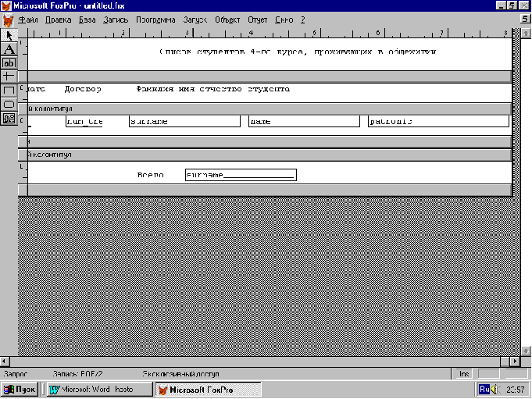Open the Запись menu
The image size is (532, 399).
click(x=116, y=20)
